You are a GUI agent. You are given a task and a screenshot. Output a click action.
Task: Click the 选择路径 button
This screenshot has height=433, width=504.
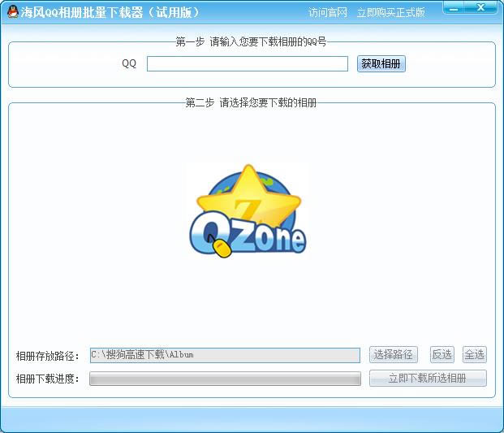coord(394,354)
